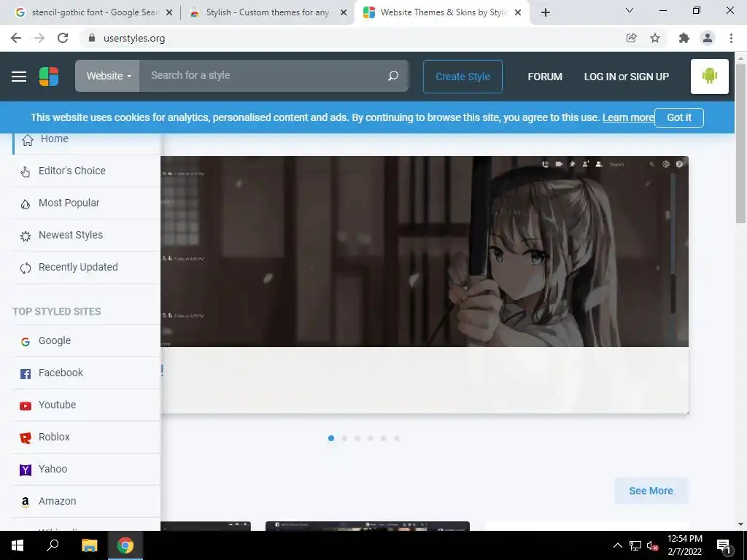The height and width of the screenshot is (560, 747).
Task: Click the search magnifier icon in style search
Action: coord(393,76)
